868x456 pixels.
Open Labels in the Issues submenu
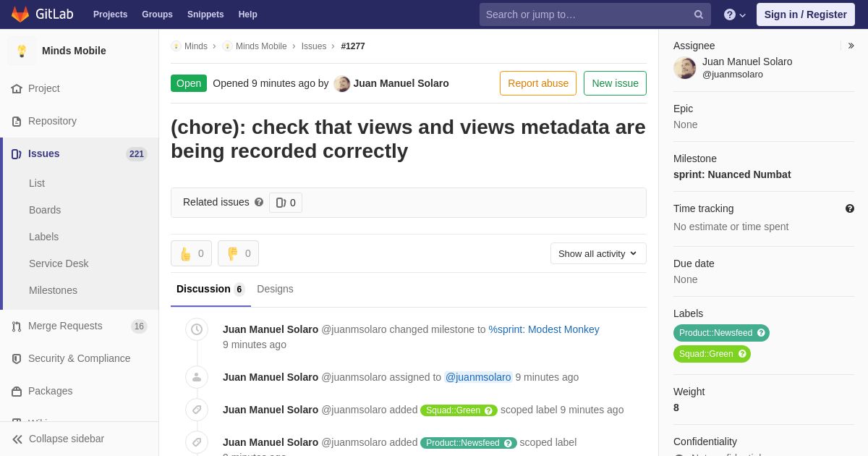point(43,237)
